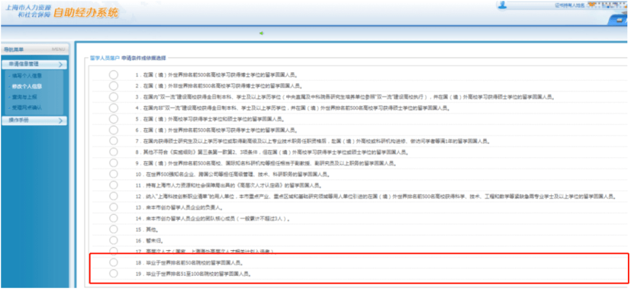The image size is (644, 292).
Task: Click the 留学人员落户 申请条件或依据选择 heading
Action: pyautogui.click(x=128, y=58)
